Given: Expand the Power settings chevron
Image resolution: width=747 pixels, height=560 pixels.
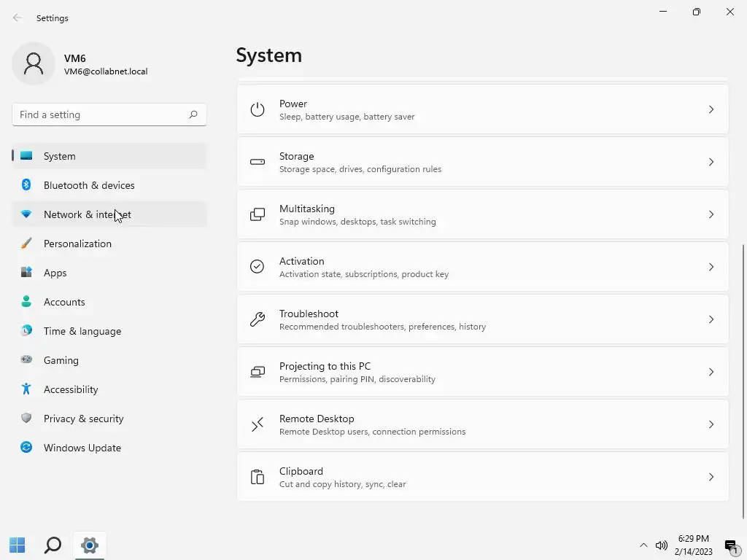Looking at the screenshot, I should [x=711, y=109].
